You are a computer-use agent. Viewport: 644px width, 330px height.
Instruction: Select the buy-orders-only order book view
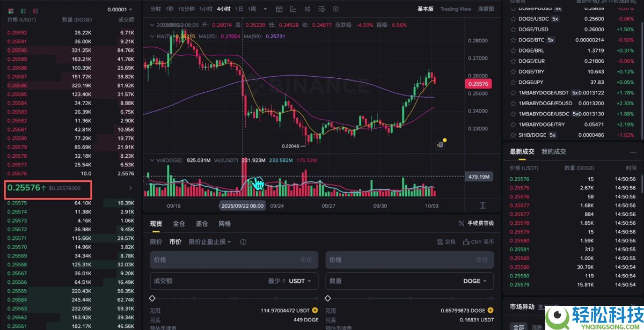(x=23, y=11)
